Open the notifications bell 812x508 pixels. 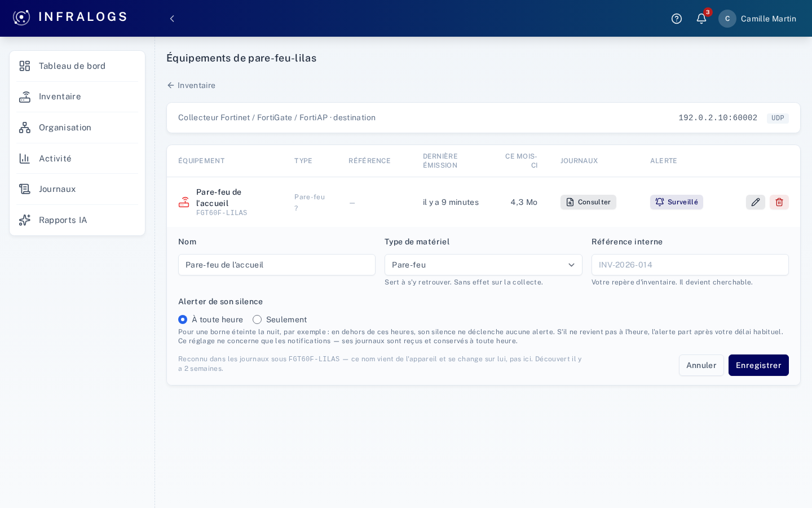coord(701,19)
